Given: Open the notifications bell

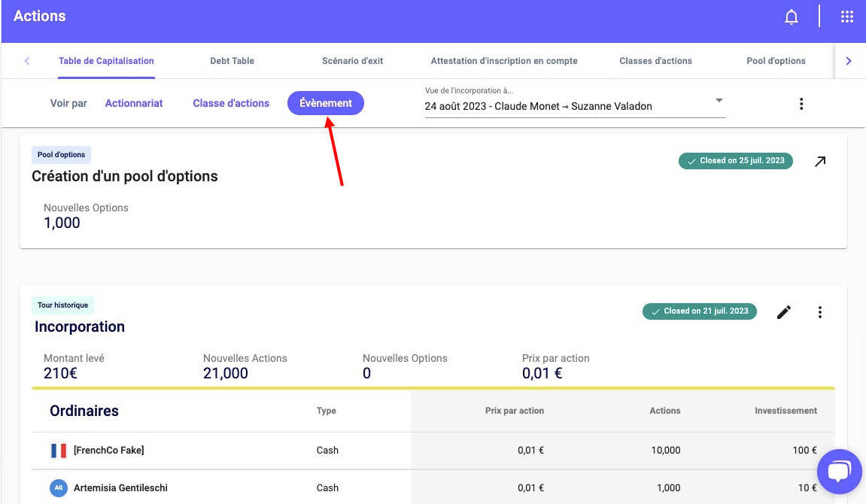Looking at the screenshot, I should tap(791, 17).
